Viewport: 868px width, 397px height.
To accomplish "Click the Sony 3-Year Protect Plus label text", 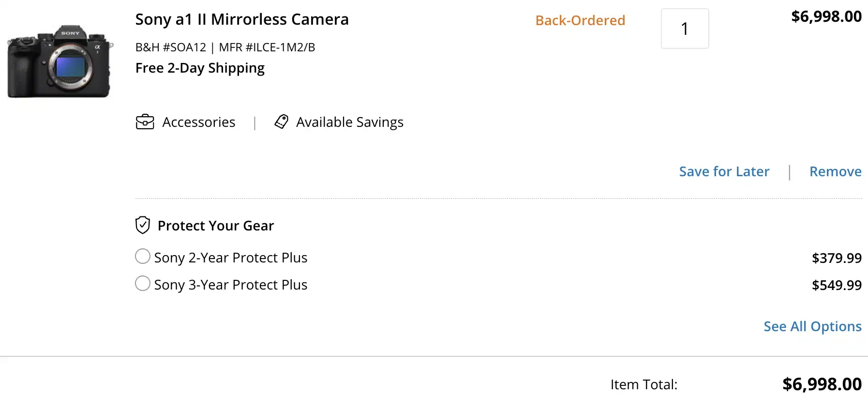I will [231, 285].
